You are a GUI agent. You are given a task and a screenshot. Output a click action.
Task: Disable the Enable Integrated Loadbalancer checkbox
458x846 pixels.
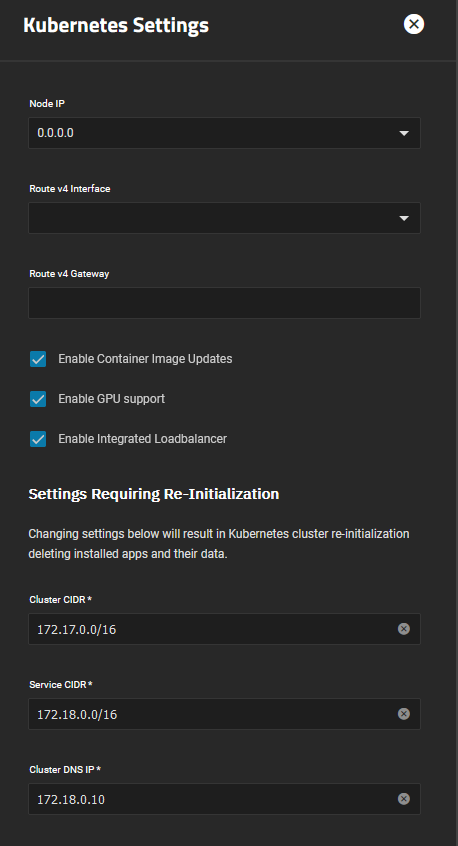(x=38, y=439)
